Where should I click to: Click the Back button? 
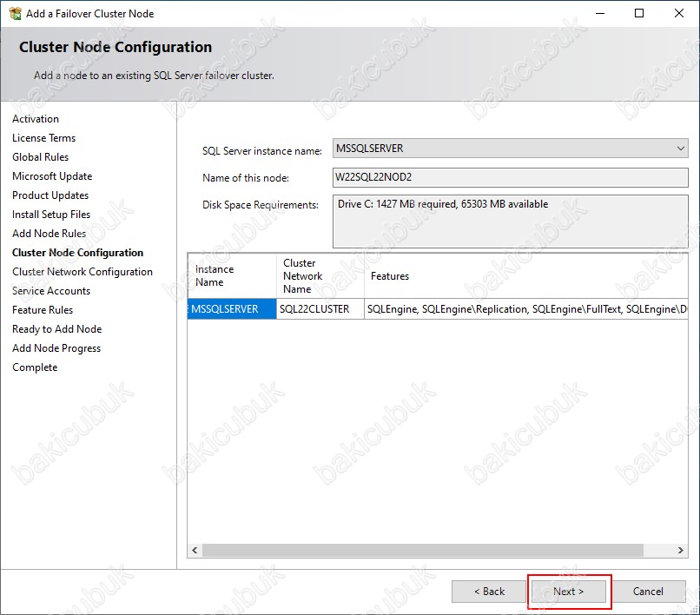coord(489,592)
